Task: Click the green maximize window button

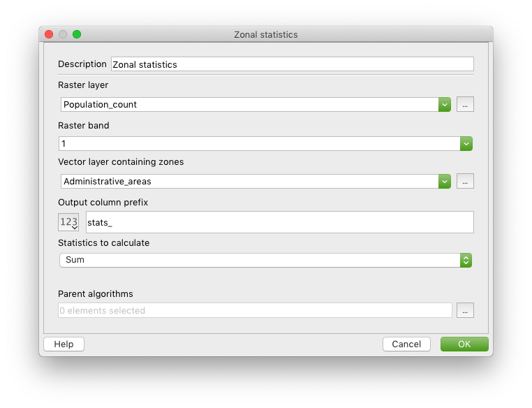Action: pyautogui.click(x=77, y=34)
